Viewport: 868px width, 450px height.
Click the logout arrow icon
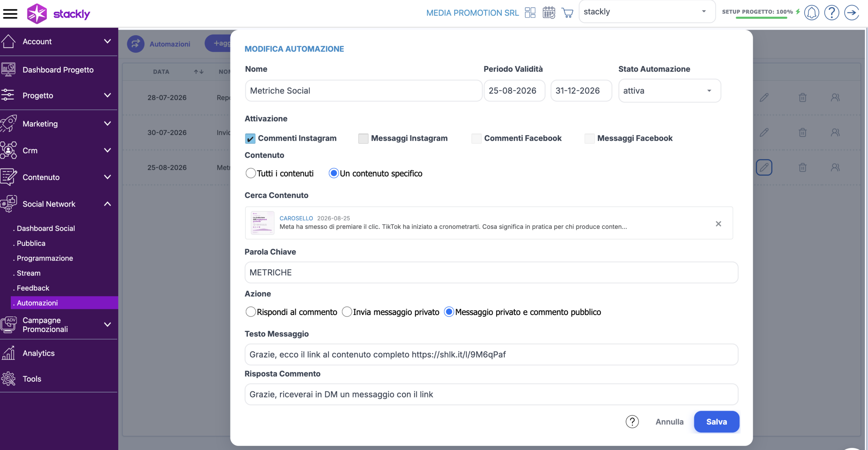[851, 13]
